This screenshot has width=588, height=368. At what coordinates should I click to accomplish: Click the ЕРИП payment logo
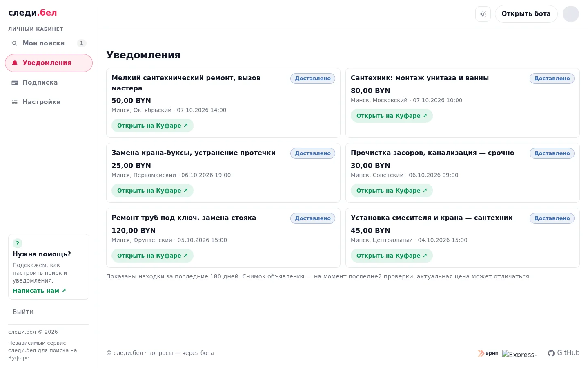pos(488,353)
